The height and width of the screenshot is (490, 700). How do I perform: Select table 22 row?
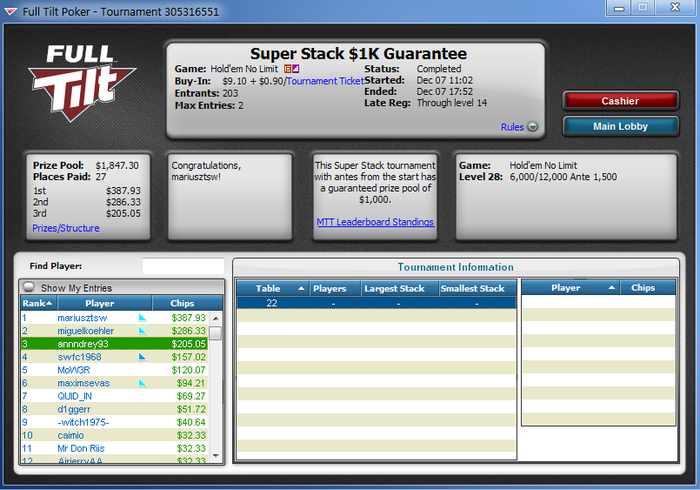pyautogui.click(x=376, y=303)
